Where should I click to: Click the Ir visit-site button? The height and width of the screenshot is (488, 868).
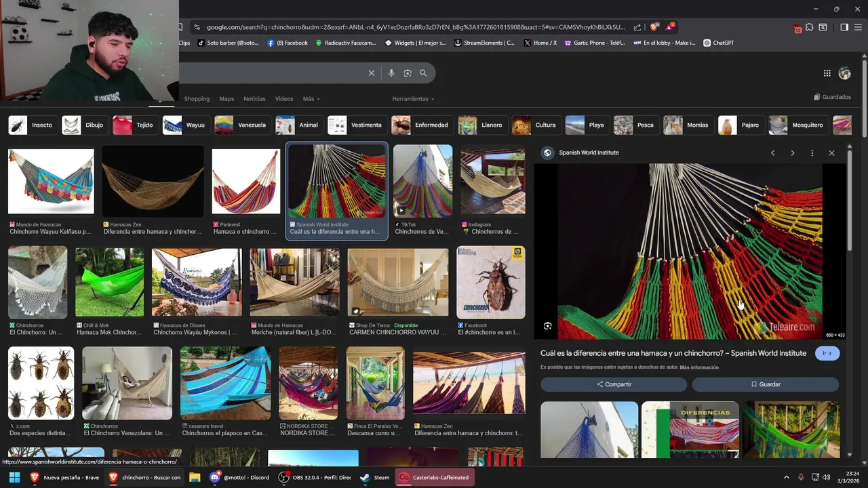point(827,353)
